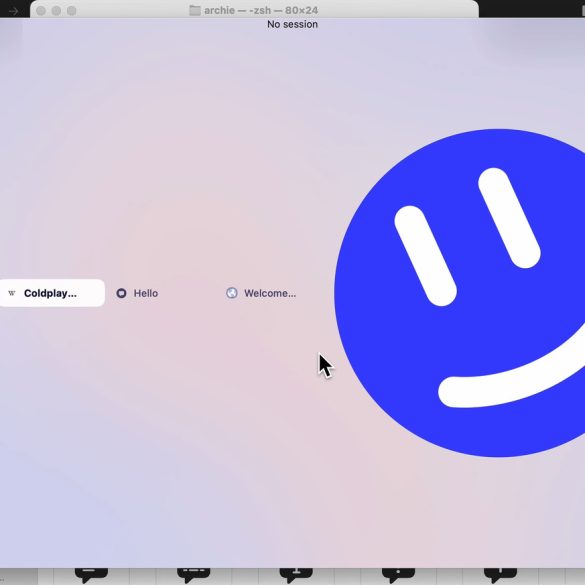Click the speech bubble icon with dashed line

click(x=194, y=575)
